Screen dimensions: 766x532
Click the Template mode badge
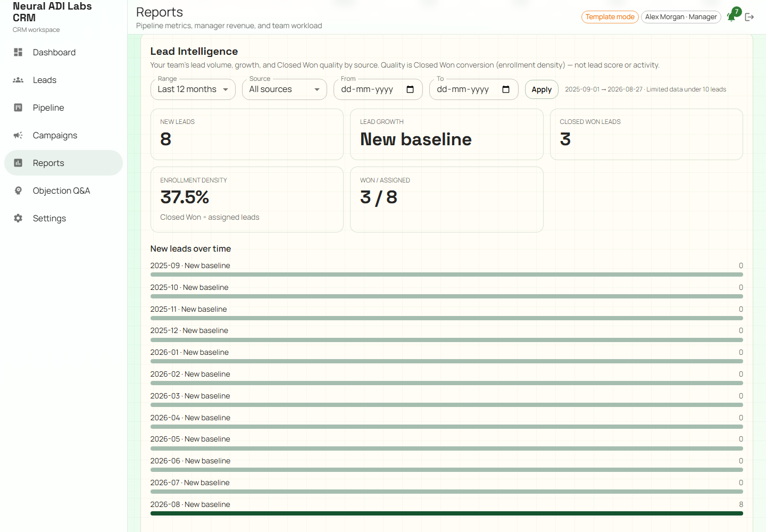610,17
